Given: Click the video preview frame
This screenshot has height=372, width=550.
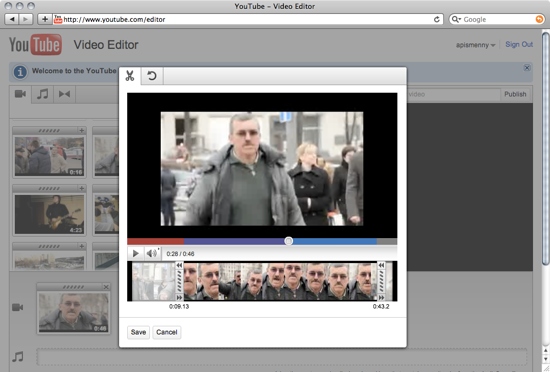Looking at the screenshot, I should click(262, 169).
